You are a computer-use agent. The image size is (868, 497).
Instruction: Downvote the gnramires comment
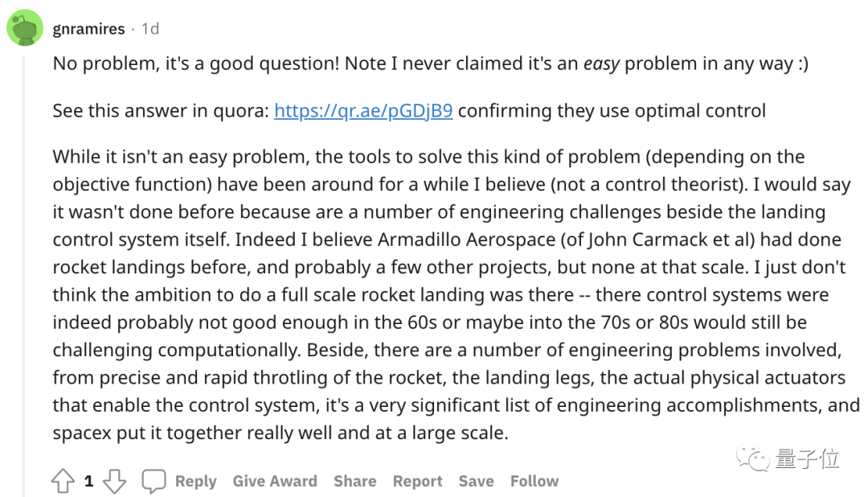(115, 481)
